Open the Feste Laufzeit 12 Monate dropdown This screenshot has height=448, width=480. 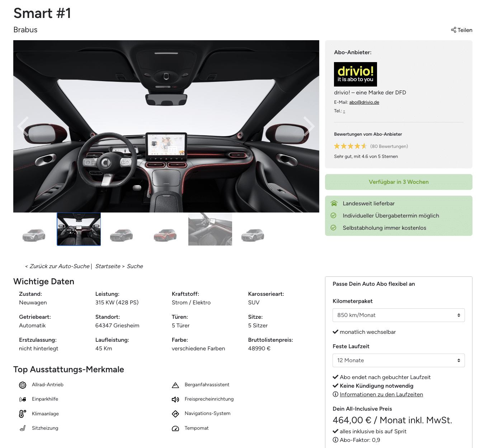point(399,360)
